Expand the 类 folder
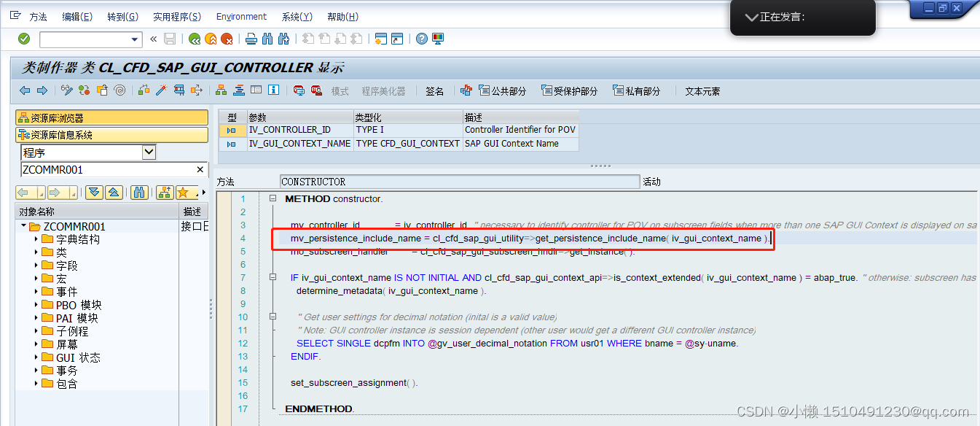This screenshot has height=426, width=980. [36, 252]
